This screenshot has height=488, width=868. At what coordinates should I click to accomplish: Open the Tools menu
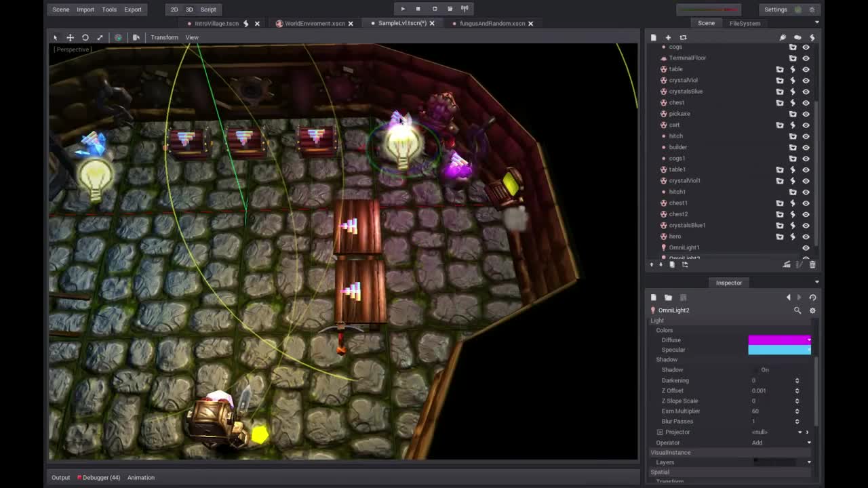109,9
